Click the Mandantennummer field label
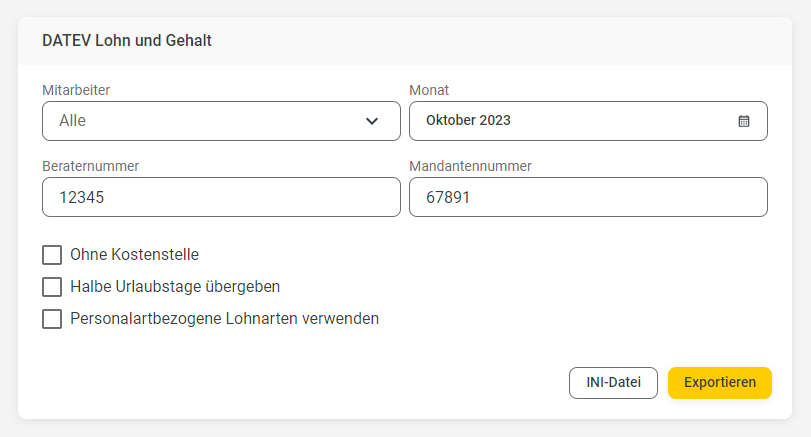Viewport: 811px width, 437px height. pos(470,166)
